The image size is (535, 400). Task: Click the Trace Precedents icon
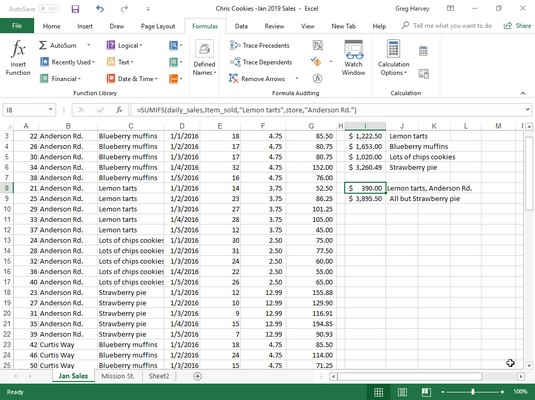(235, 45)
